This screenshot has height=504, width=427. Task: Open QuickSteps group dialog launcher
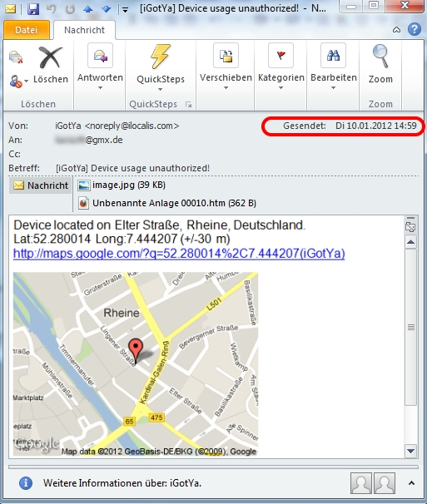point(189,105)
